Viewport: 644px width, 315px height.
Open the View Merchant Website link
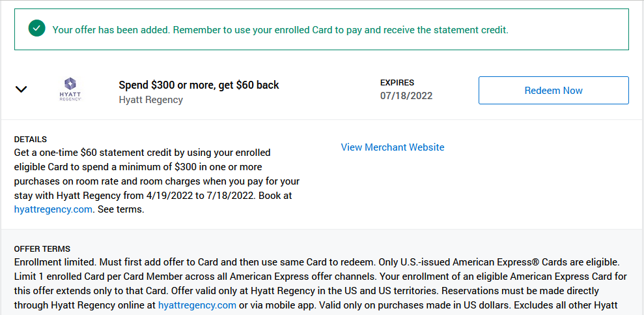[x=392, y=147]
